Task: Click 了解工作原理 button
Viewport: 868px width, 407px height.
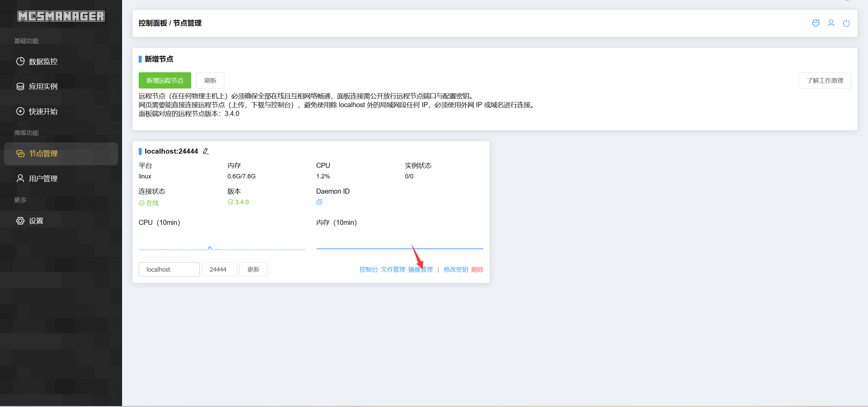Action: pos(825,80)
